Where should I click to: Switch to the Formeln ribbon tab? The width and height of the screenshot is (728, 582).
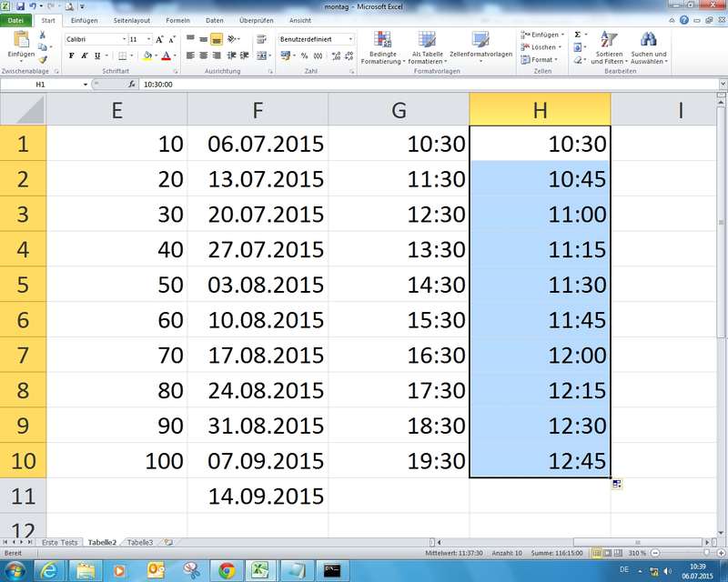[177, 20]
